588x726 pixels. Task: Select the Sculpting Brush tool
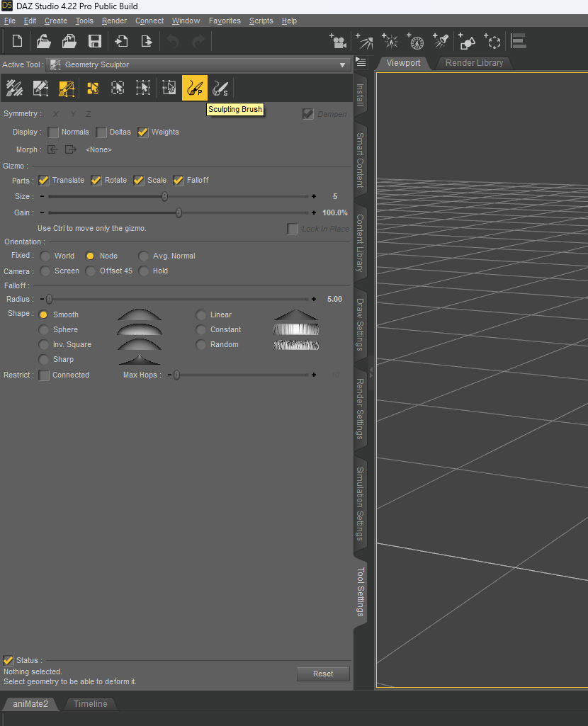coord(194,88)
